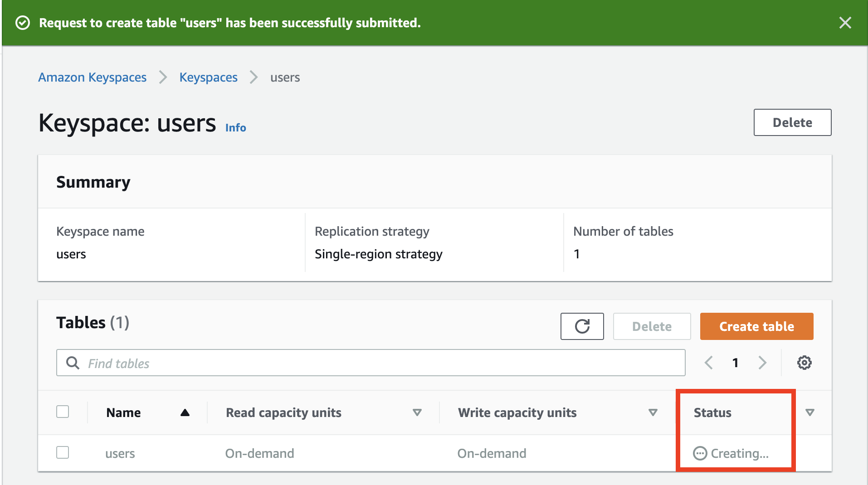Click the Write capacity units header

pos(517,412)
